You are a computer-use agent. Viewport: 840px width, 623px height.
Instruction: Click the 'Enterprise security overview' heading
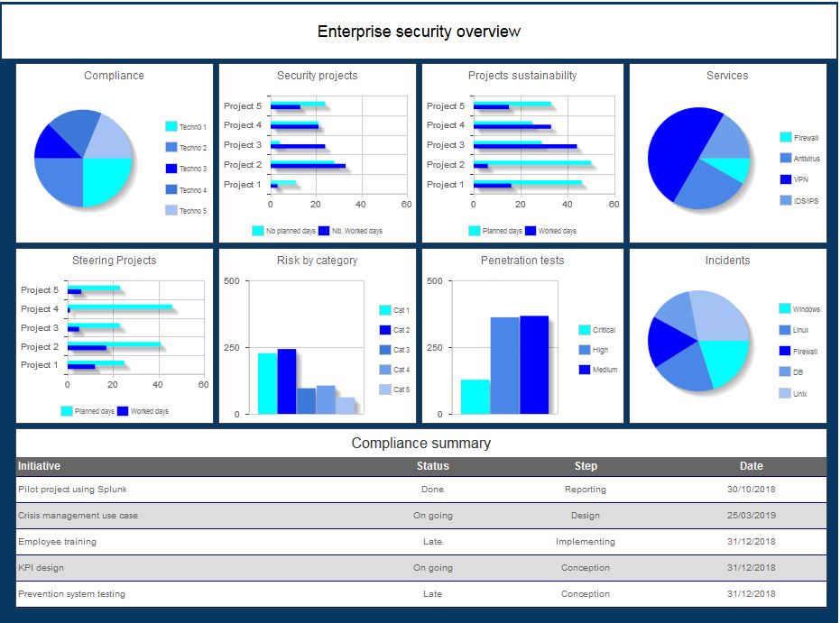point(419,32)
